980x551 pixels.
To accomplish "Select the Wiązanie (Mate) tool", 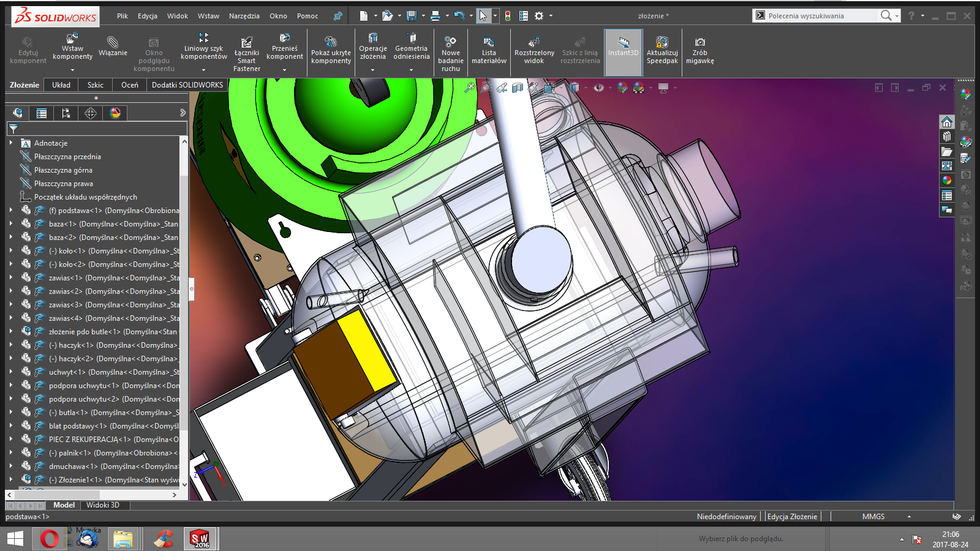I will point(114,49).
